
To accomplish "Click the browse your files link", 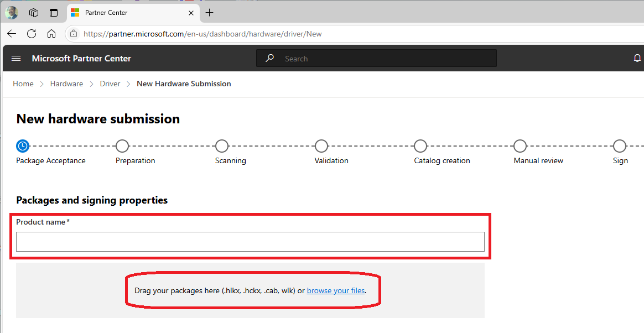I will [x=336, y=290].
